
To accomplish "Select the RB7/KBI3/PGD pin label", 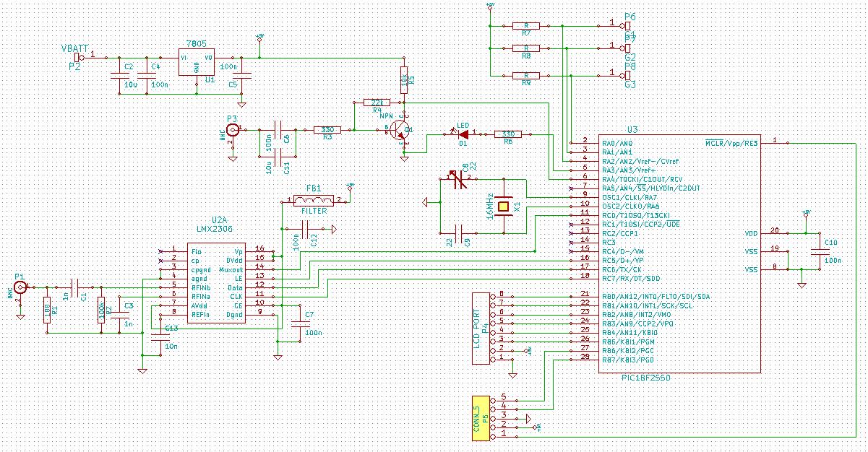I will click(627, 360).
